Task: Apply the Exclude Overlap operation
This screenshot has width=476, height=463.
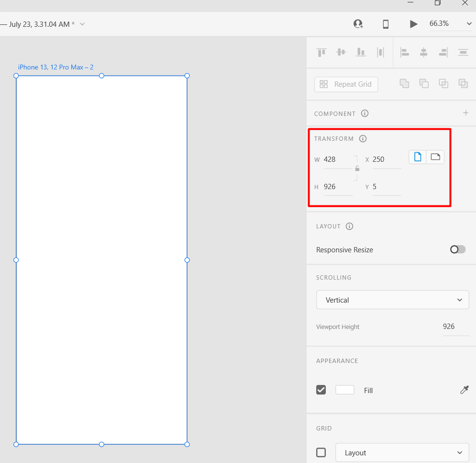Action: [463, 83]
